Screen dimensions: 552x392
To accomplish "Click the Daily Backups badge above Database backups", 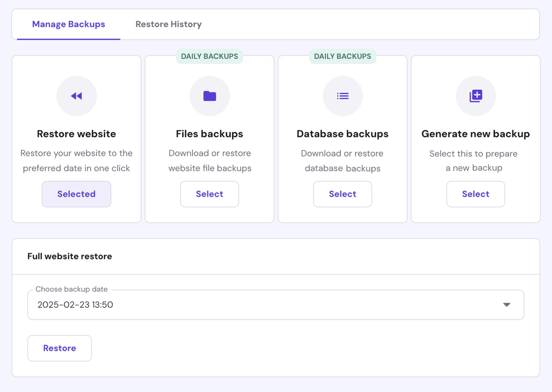I will tap(343, 56).
